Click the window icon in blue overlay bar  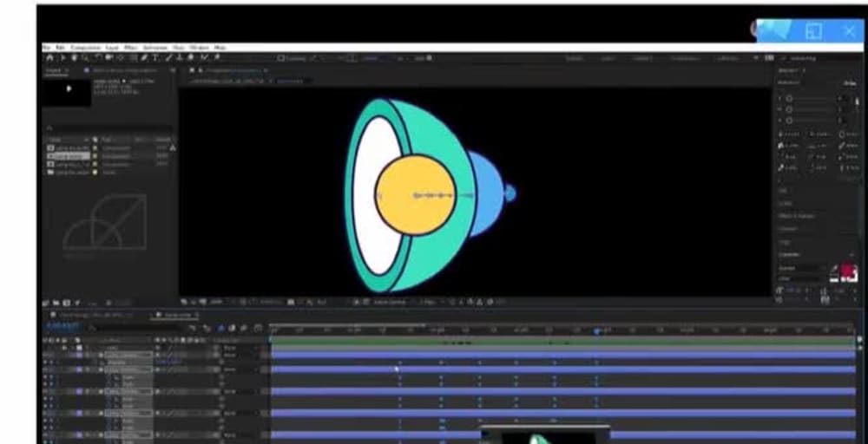pos(814,31)
